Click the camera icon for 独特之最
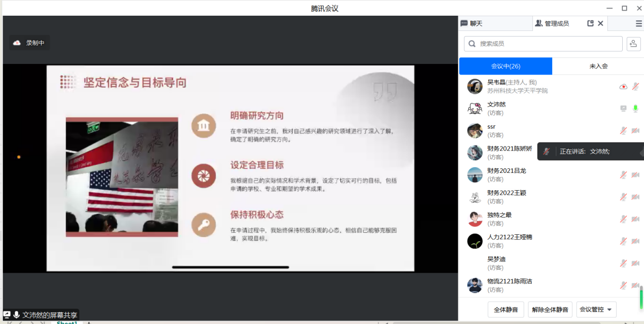 click(635, 219)
